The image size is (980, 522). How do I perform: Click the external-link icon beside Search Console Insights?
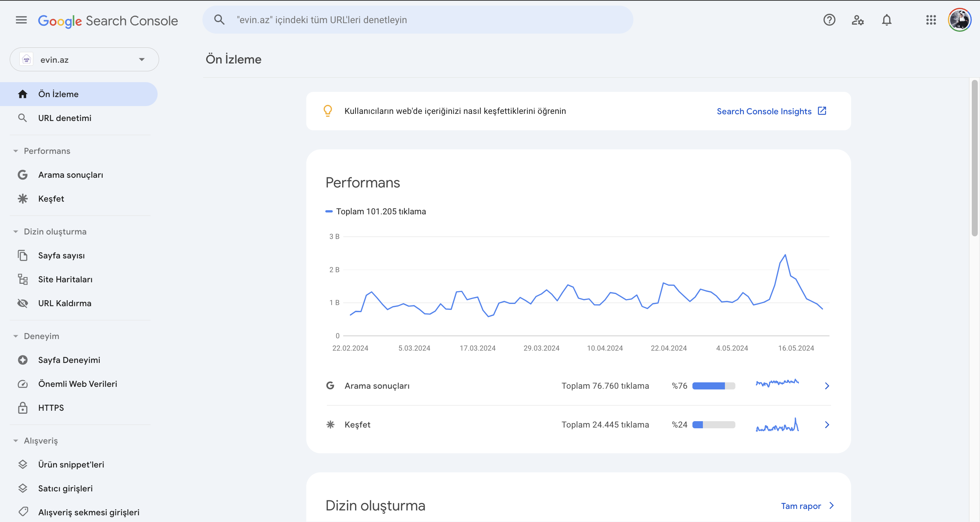(822, 111)
